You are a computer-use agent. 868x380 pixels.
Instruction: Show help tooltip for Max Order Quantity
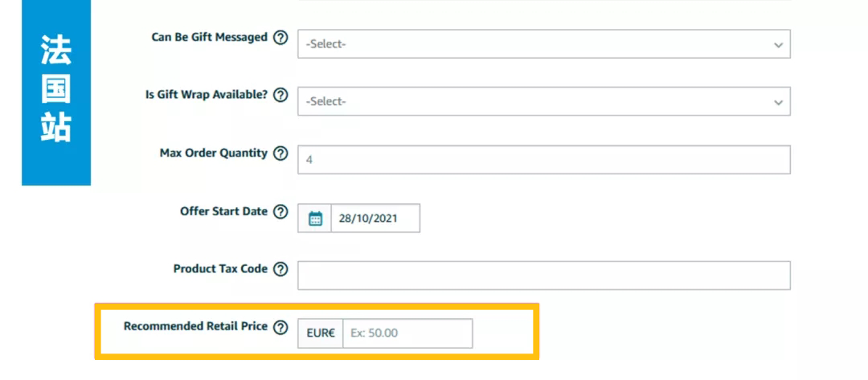coord(281,153)
